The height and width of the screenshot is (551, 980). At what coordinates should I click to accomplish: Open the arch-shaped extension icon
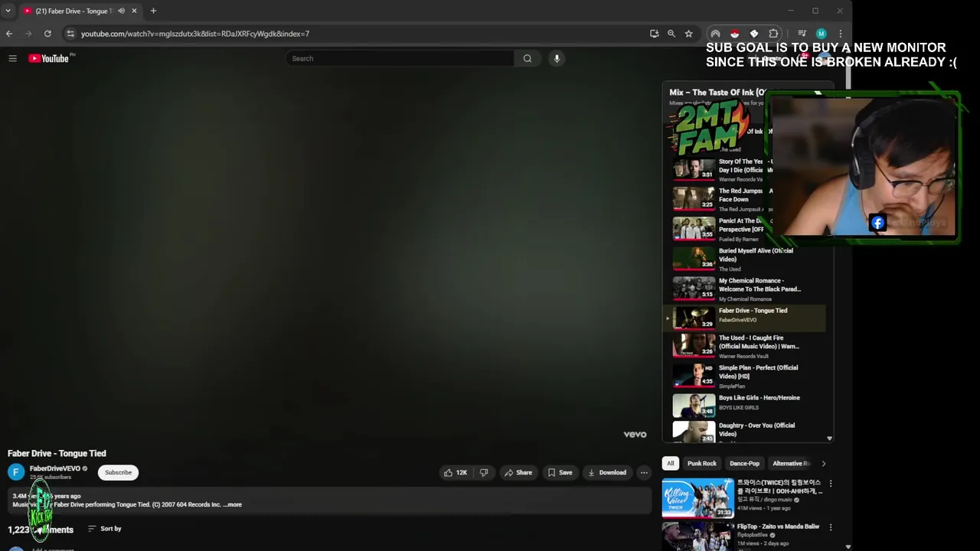click(x=715, y=34)
